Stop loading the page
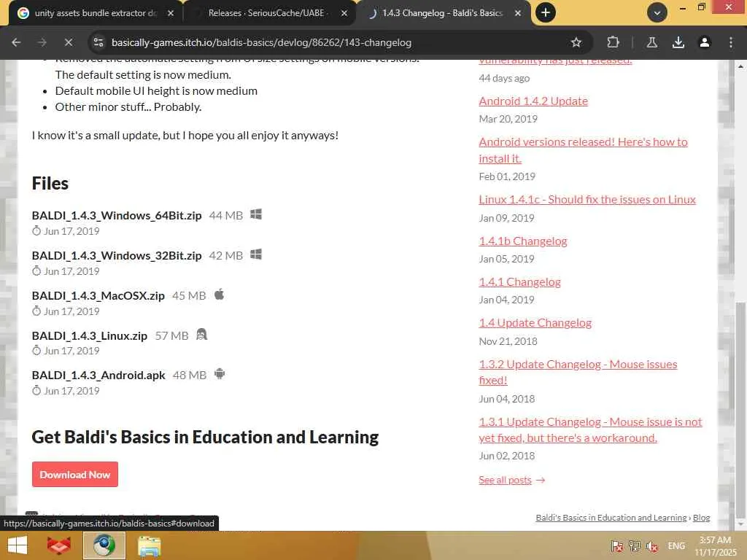This screenshot has width=747, height=560. (x=68, y=42)
